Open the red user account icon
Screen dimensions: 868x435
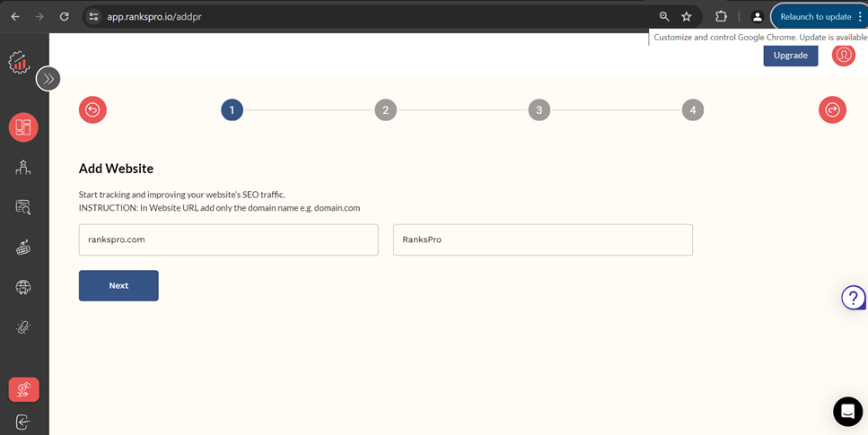(844, 55)
